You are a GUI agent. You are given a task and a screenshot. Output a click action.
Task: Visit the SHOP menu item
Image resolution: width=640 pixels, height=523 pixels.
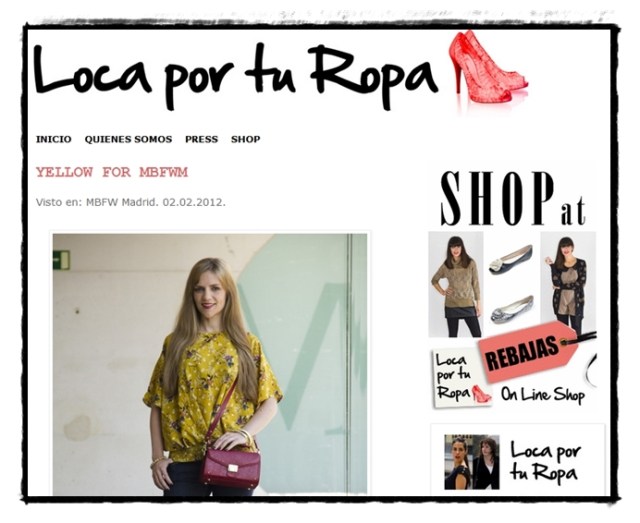[x=246, y=139]
